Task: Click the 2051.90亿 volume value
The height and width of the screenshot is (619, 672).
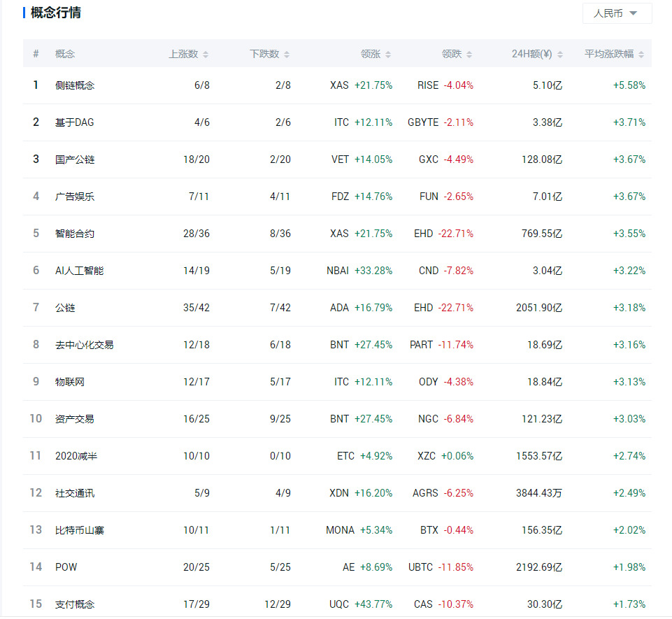Action: click(539, 308)
